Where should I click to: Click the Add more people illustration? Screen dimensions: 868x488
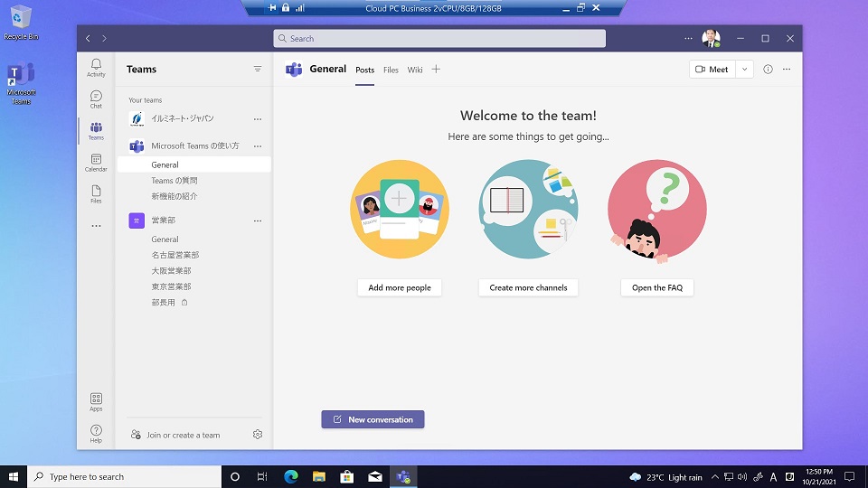400,209
